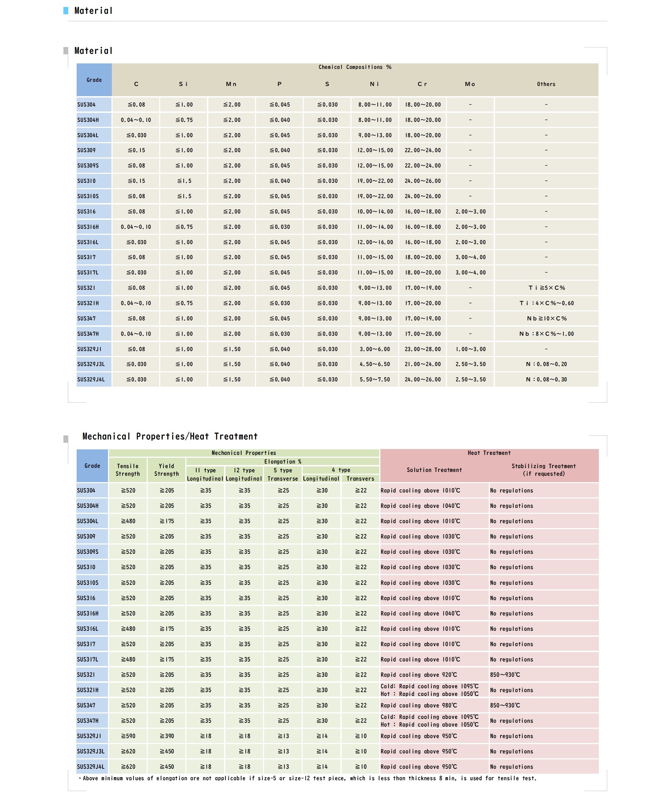Image resolution: width=657 pixels, height=812 pixels.
Task: Select the Rapid cooling above 920℃ cell
Action: pos(419,675)
